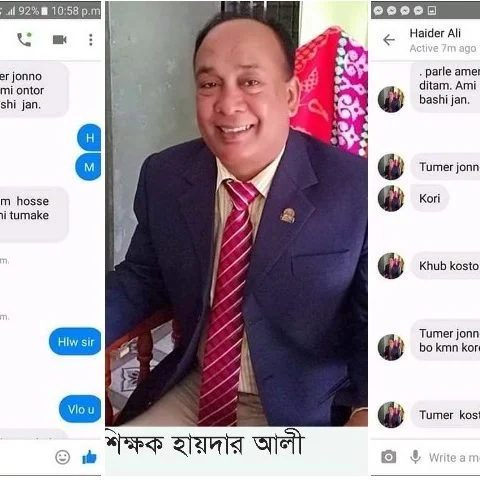Open the camera in the message bar
Viewport: 480px width, 483px height.
coord(388,457)
